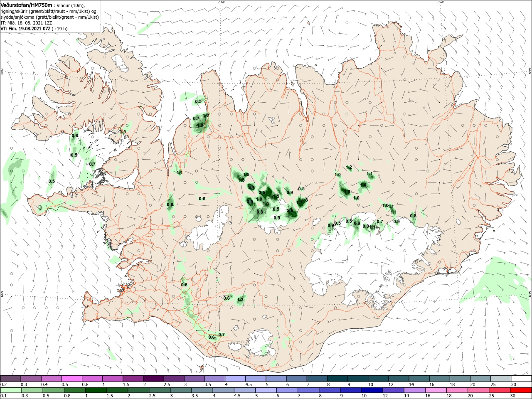The height and width of the screenshot is (399, 532).
Task: Click the '1.4' precipitation value
Action: click(x=363, y=185)
